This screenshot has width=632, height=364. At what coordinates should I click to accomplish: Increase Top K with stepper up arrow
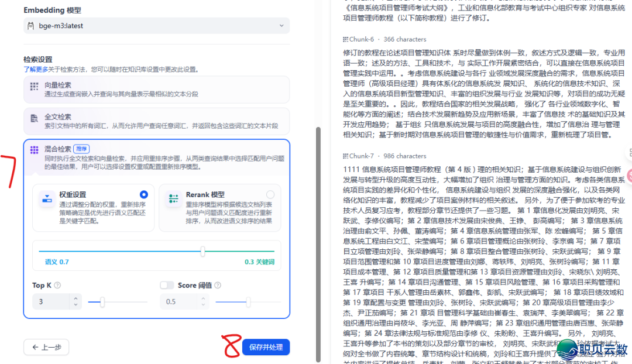click(75, 298)
